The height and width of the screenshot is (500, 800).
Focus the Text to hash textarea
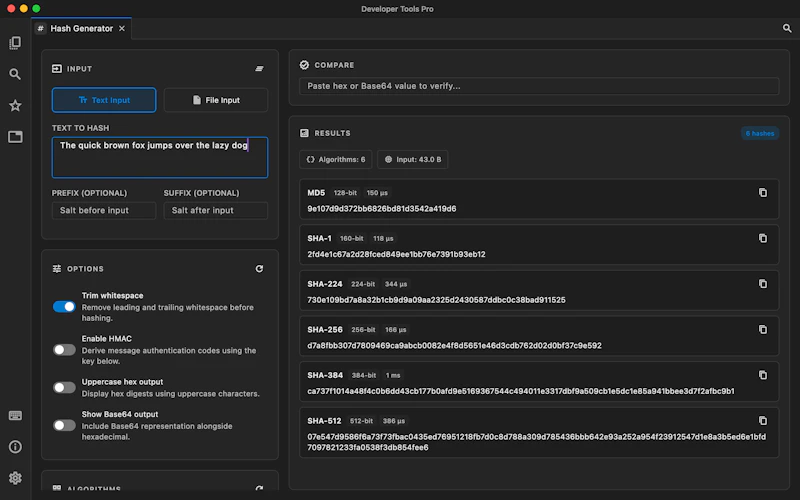[x=160, y=157]
